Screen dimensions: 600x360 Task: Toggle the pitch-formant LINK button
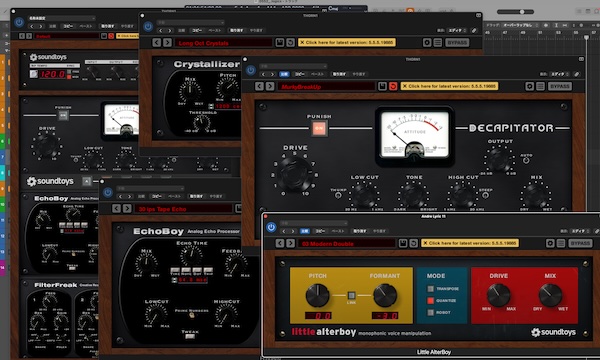tap(351, 295)
